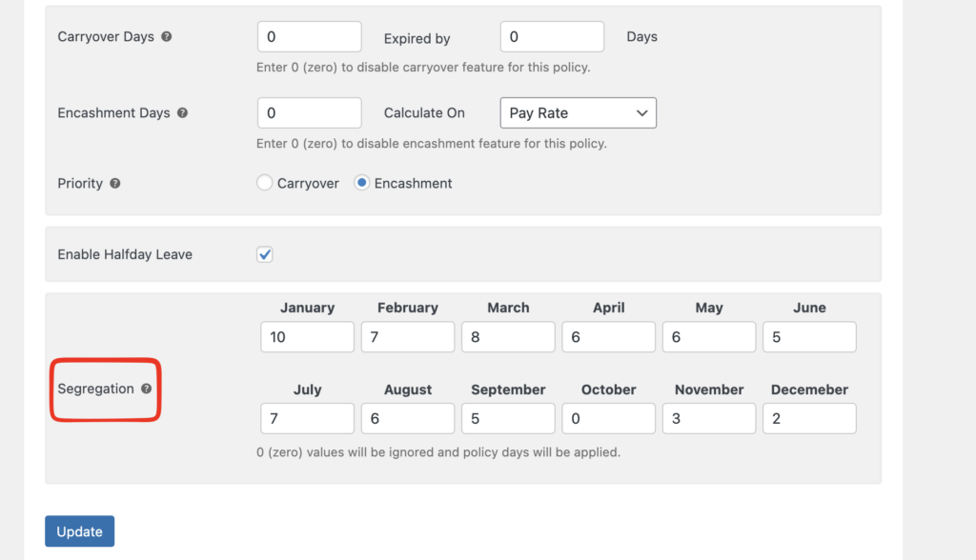Click the January segregation field
Image resolution: width=976 pixels, height=560 pixels.
coord(307,337)
